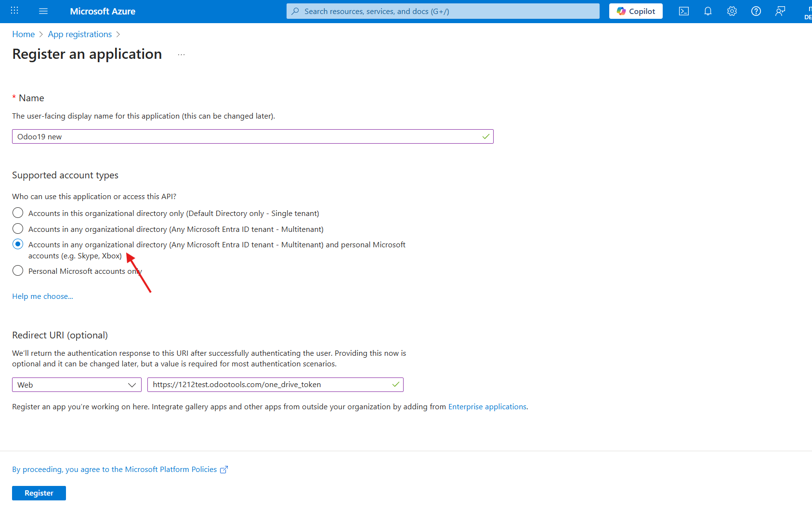
Task: Open the notifications bell
Action: tap(708, 11)
